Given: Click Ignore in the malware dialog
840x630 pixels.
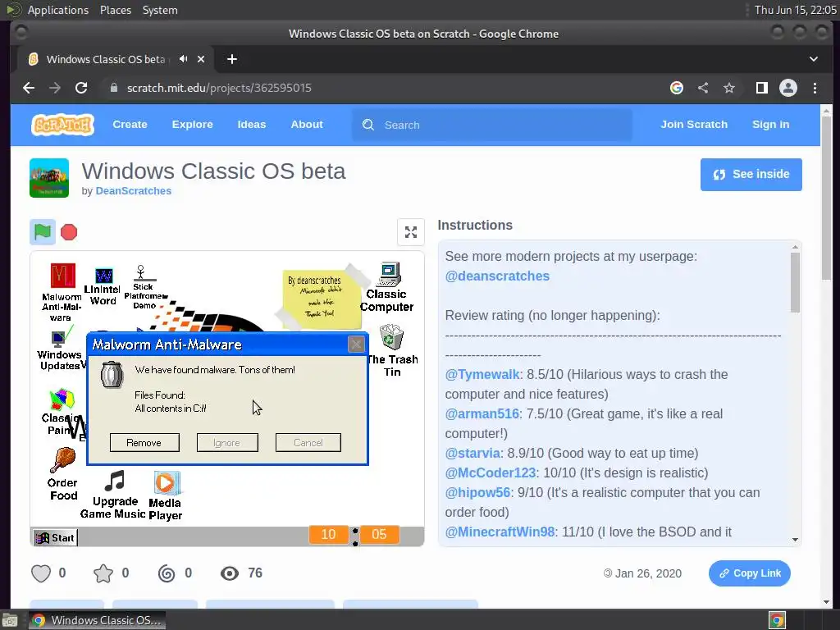Looking at the screenshot, I should (227, 442).
